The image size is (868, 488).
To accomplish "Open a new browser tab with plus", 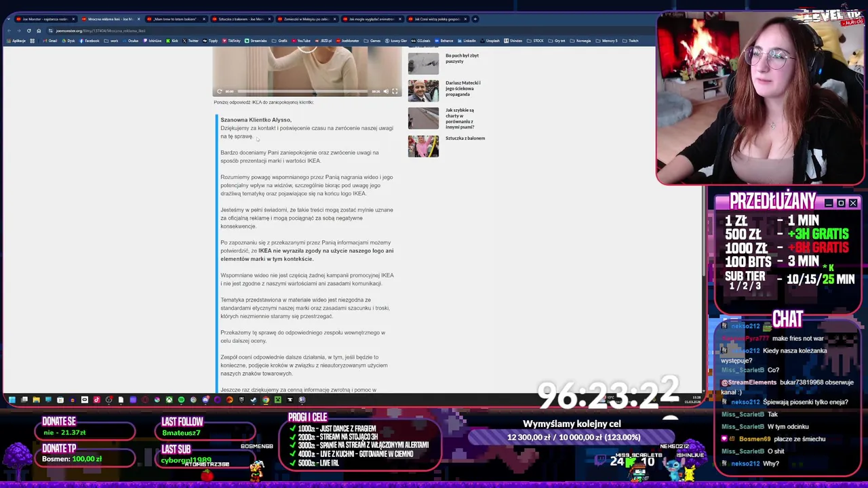I will tap(475, 19).
